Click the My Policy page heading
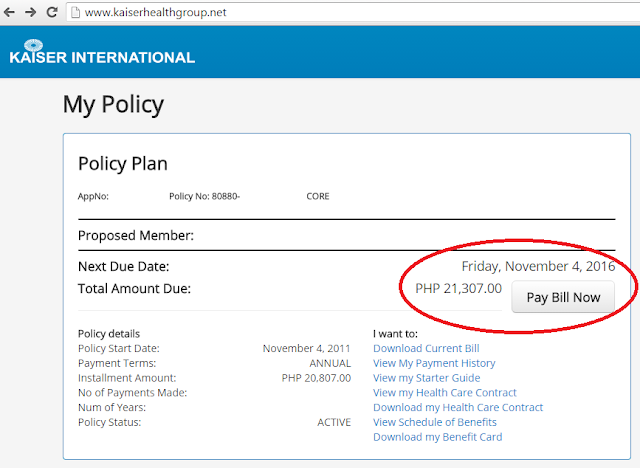 (x=113, y=103)
